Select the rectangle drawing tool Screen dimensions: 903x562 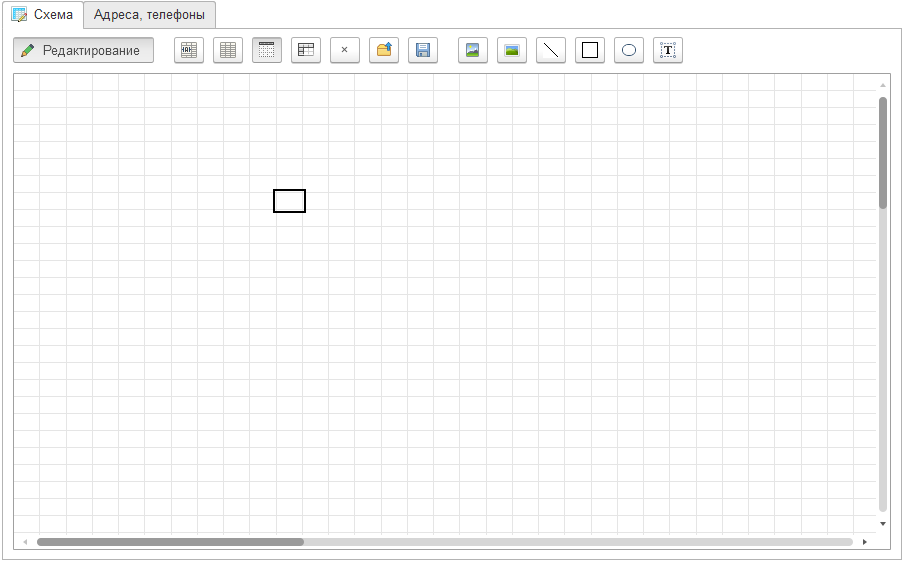(x=589, y=50)
